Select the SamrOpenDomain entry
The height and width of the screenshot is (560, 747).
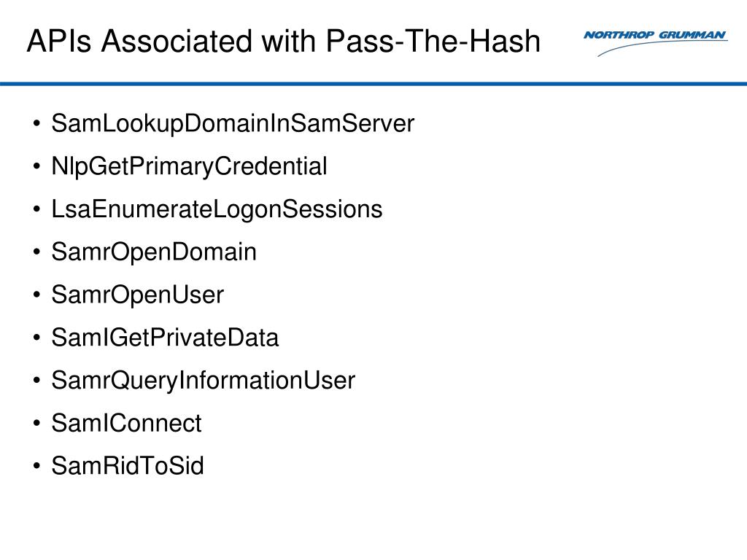click(x=154, y=252)
